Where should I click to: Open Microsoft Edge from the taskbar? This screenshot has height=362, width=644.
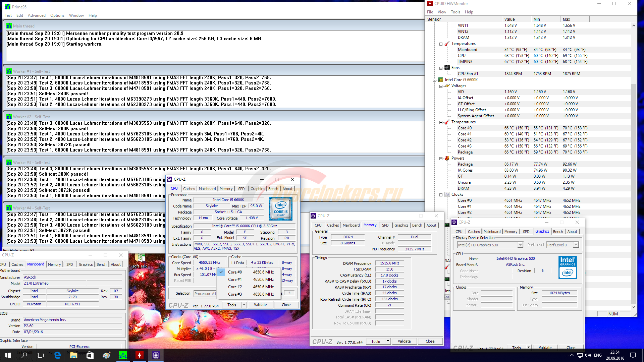(x=57, y=355)
